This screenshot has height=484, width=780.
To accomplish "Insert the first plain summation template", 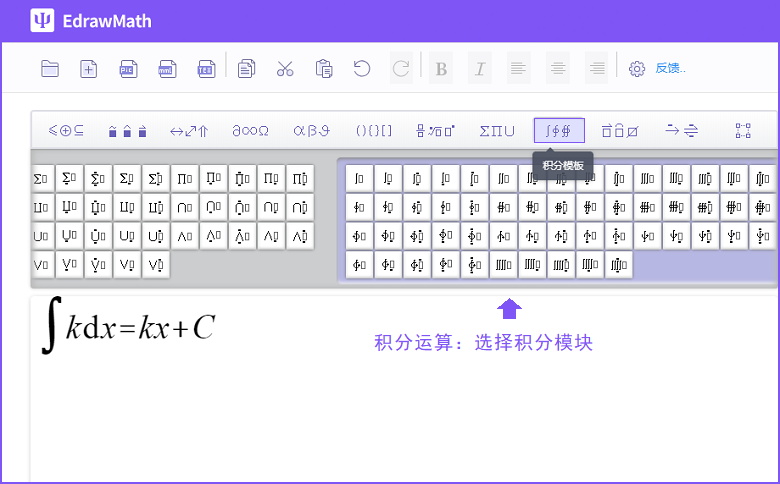I will (x=42, y=179).
